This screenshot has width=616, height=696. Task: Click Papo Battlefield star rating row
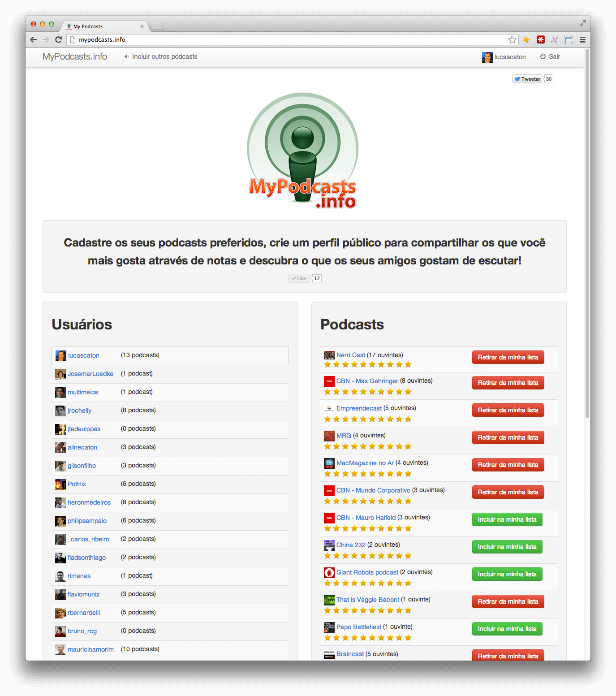(x=368, y=638)
